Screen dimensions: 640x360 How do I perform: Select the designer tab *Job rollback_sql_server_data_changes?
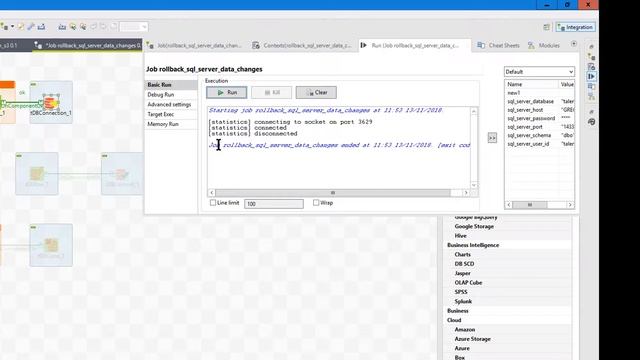tap(87, 45)
